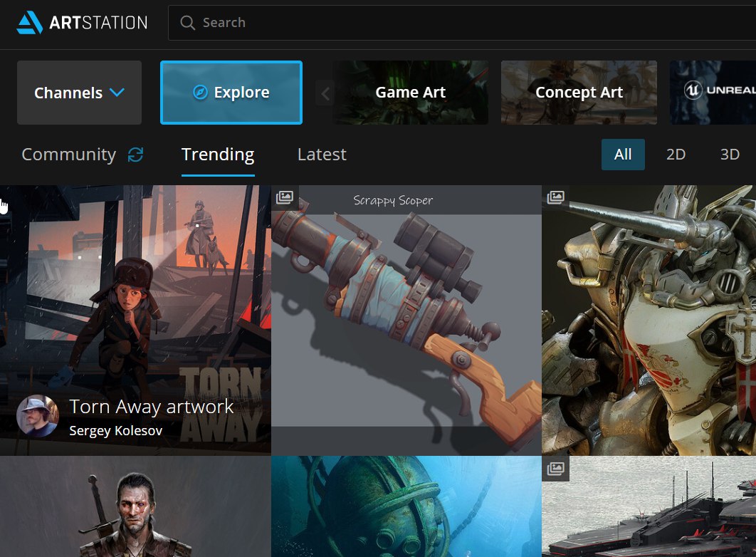This screenshot has height=557, width=756.
Task: Switch to the Trending tab
Action: pos(218,155)
